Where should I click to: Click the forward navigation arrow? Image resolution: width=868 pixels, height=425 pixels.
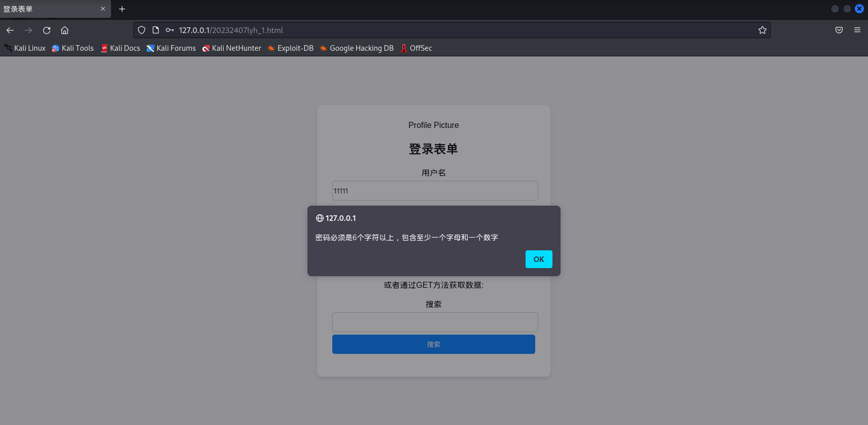(28, 30)
